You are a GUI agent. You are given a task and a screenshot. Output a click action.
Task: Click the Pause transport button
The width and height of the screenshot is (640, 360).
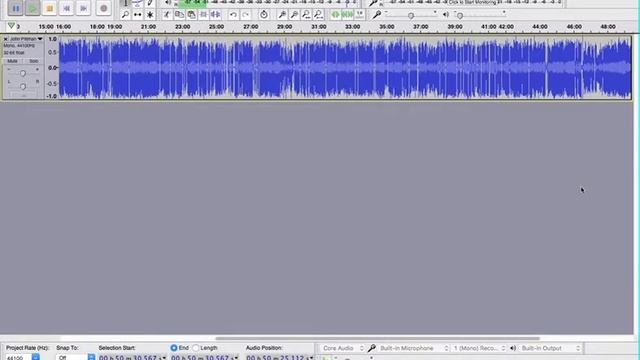[x=16, y=8]
